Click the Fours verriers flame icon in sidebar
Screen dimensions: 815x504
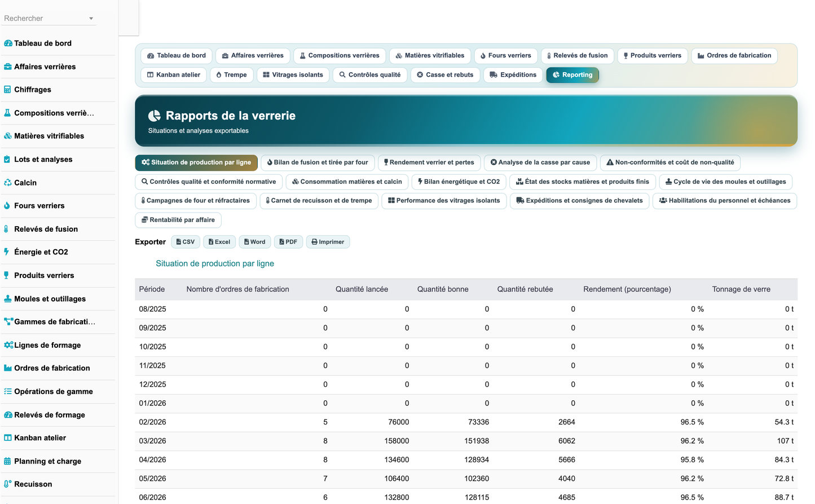tap(7, 206)
